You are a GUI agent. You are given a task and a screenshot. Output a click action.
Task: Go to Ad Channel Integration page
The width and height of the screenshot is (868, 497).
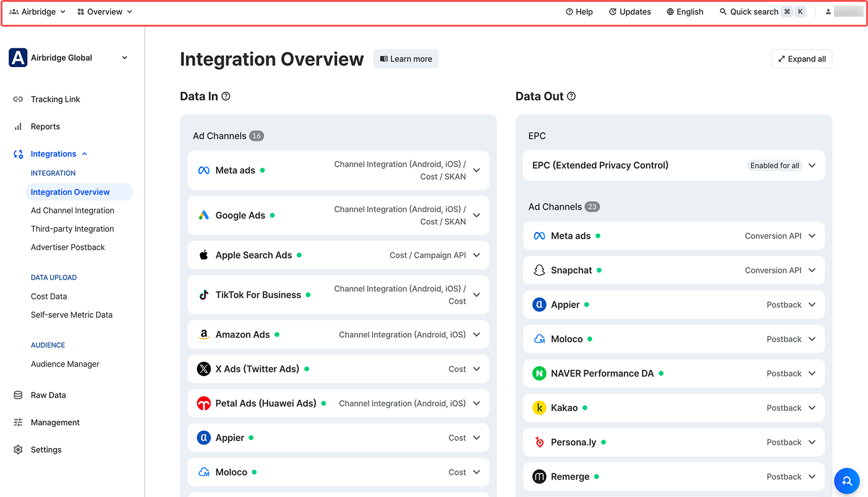[72, 211]
